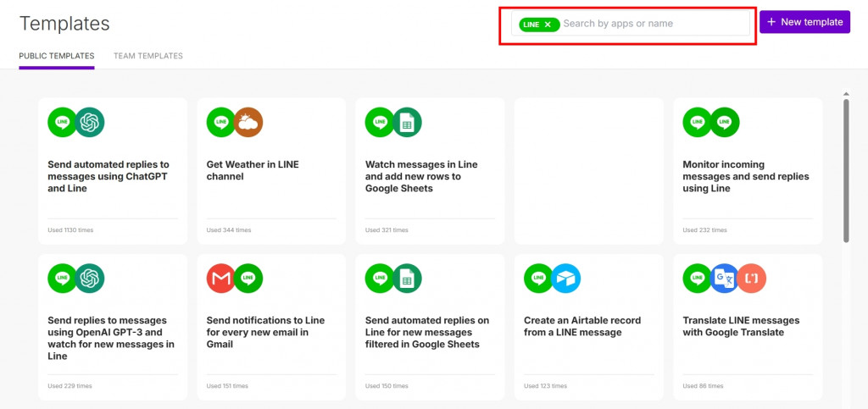
Task: Click the Google Sheets icon on the Watch messages card
Action: 408,122
